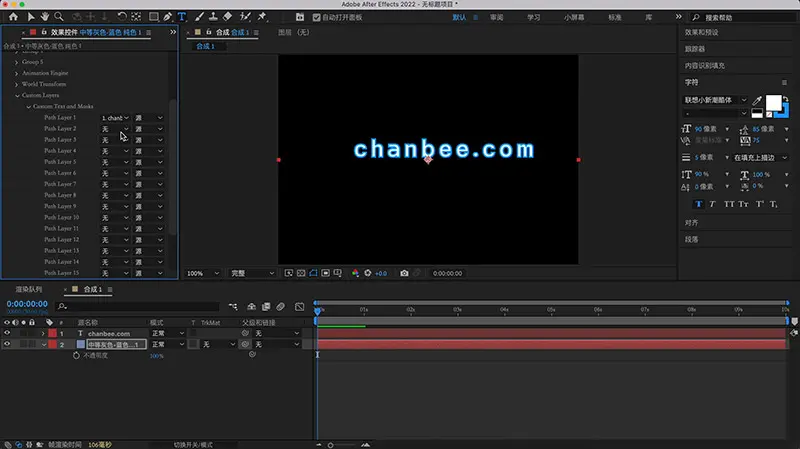Viewport: 800px width, 449px height.
Task: Click the search help field
Action: click(743, 17)
